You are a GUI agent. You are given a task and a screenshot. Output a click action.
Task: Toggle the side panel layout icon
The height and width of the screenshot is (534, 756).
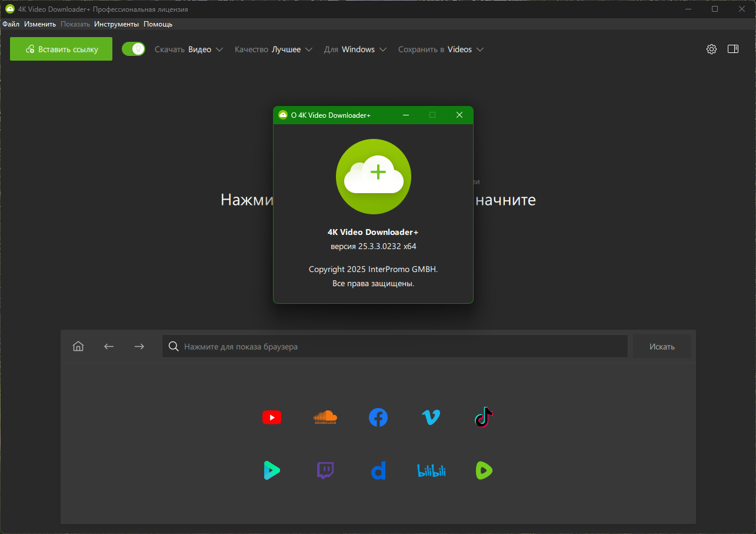coord(733,49)
